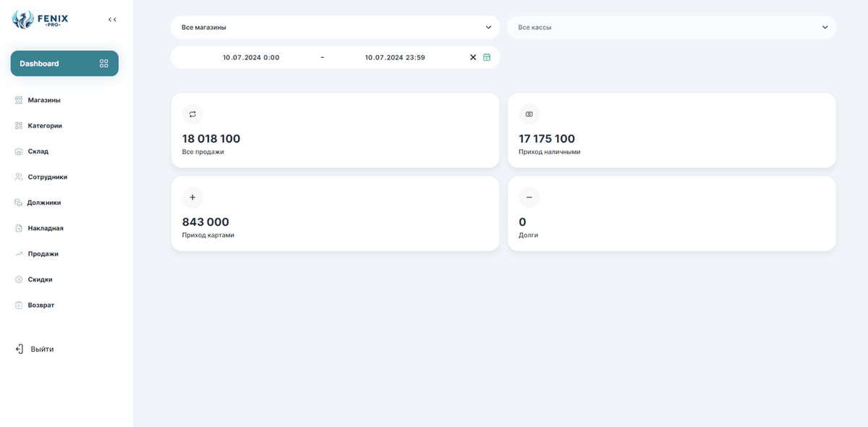868x427 pixels.
Task: Click the end date 10.07.2024 23:59 field
Action: (x=394, y=57)
